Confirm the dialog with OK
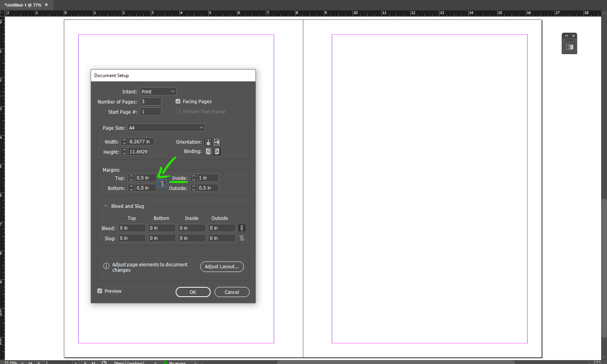The image size is (607, 364). (193, 292)
